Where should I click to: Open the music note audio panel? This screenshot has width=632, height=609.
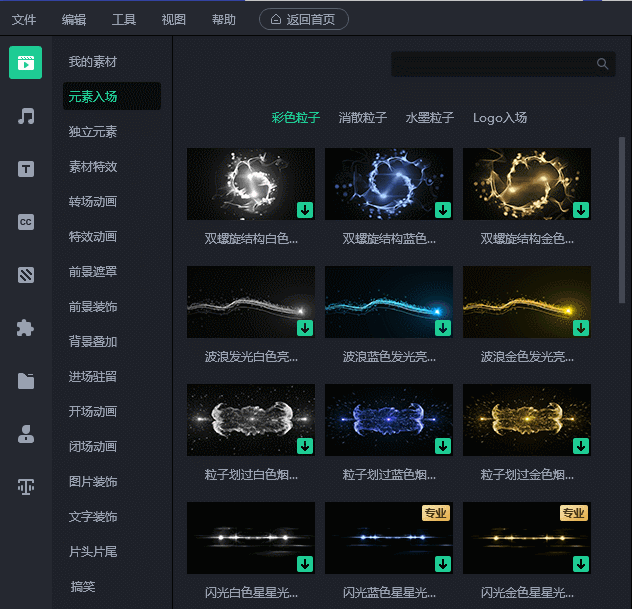click(26, 116)
